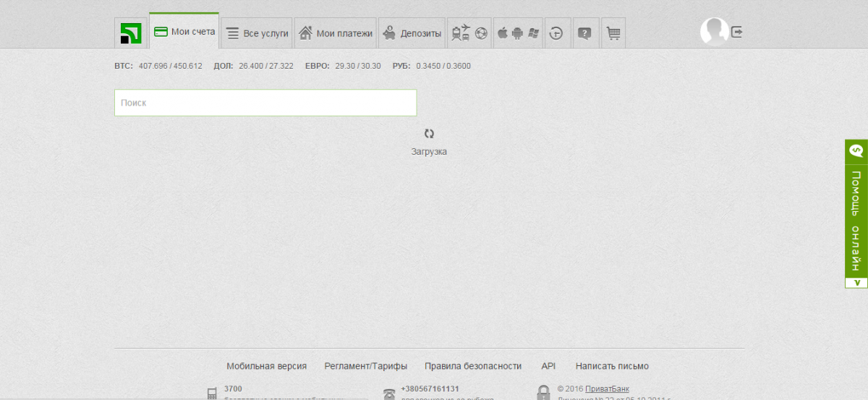
Task: Go to the Депозиты tab
Action: tap(412, 33)
